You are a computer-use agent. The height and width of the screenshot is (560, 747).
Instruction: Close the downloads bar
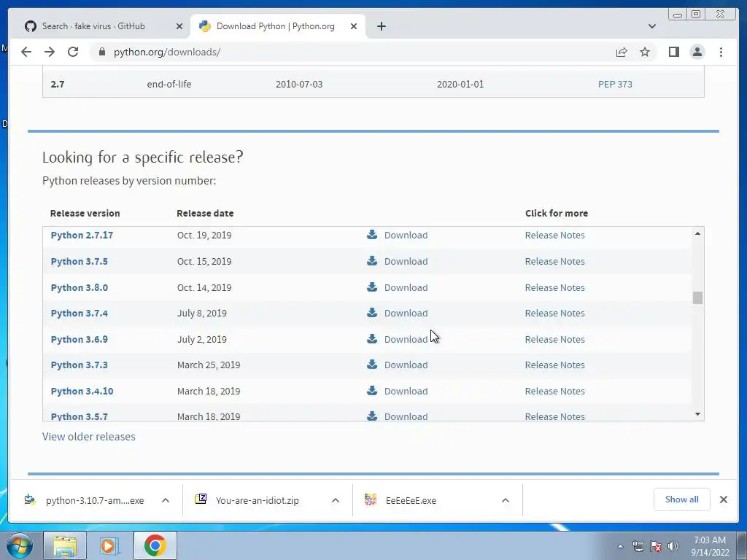click(723, 499)
